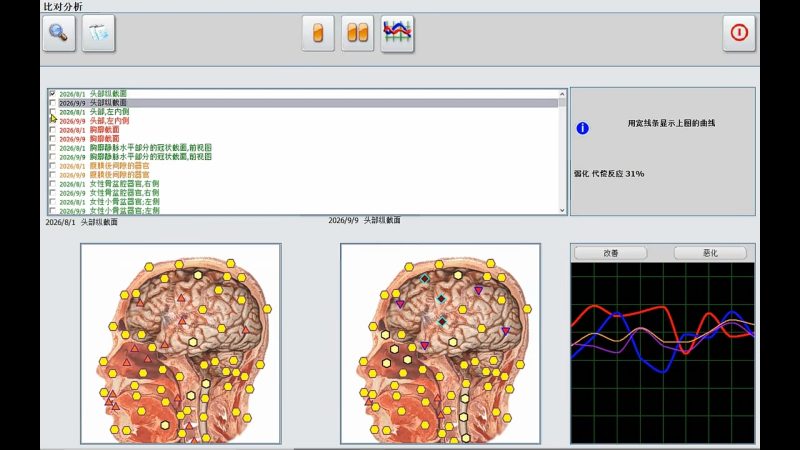Click the 恶化 button above the graph
This screenshot has width=800, height=450.
click(710, 253)
